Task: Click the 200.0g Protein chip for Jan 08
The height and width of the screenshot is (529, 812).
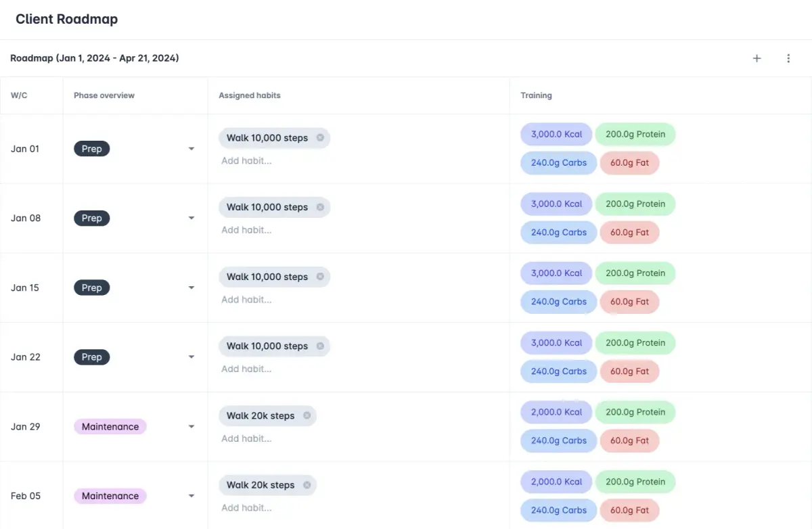Action: coord(635,204)
